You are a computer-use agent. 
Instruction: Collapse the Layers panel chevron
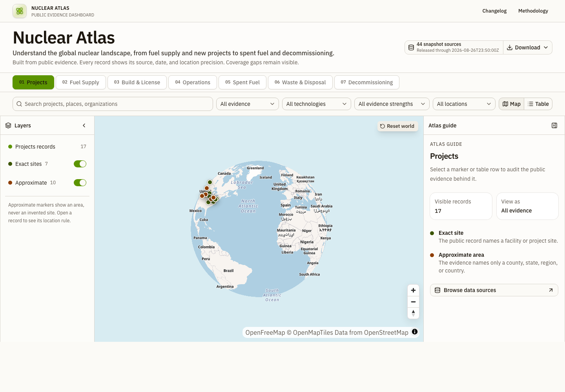click(x=84, y=125)
